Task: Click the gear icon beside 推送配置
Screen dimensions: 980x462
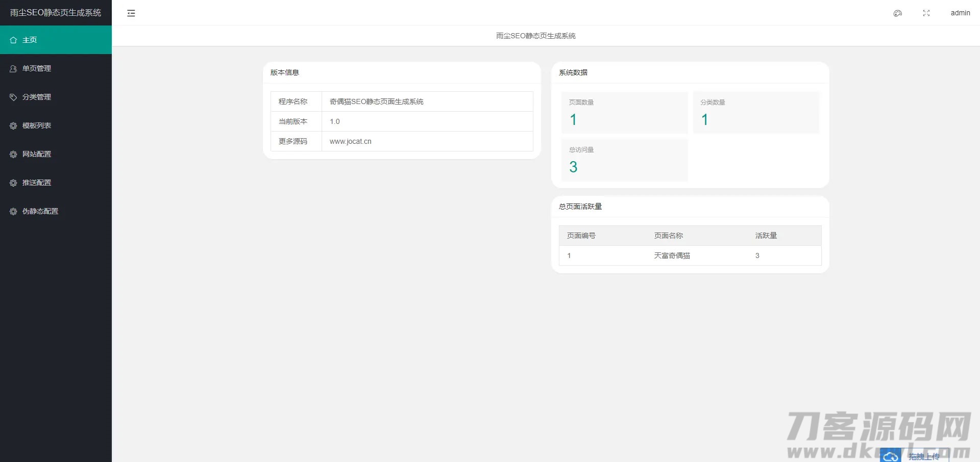Action: tap(13, 183)
